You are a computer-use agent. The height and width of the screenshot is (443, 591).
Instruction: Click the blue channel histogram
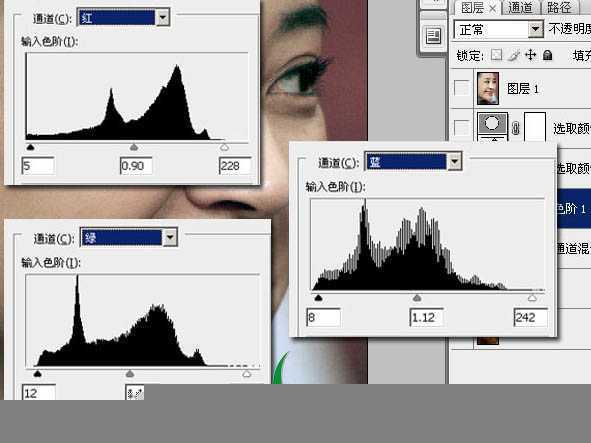(427, 244)
